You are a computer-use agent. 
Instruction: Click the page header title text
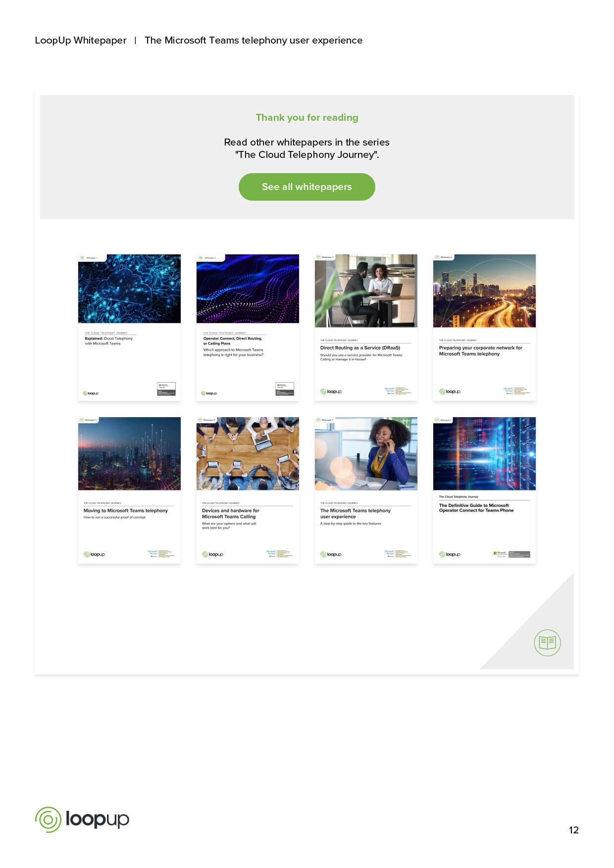(x=253, y=41)
